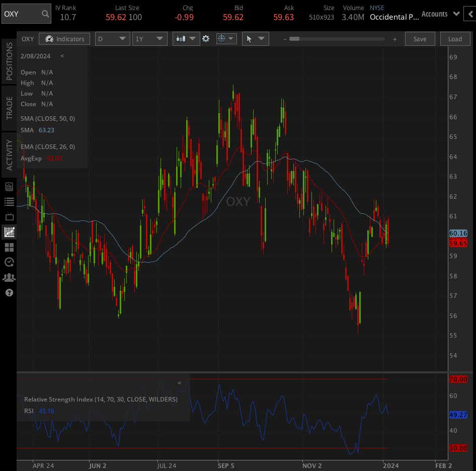This screenshot has width=476, height=471.
Task: Click the social community icon in sidebar
Action: tap(9, 277)
